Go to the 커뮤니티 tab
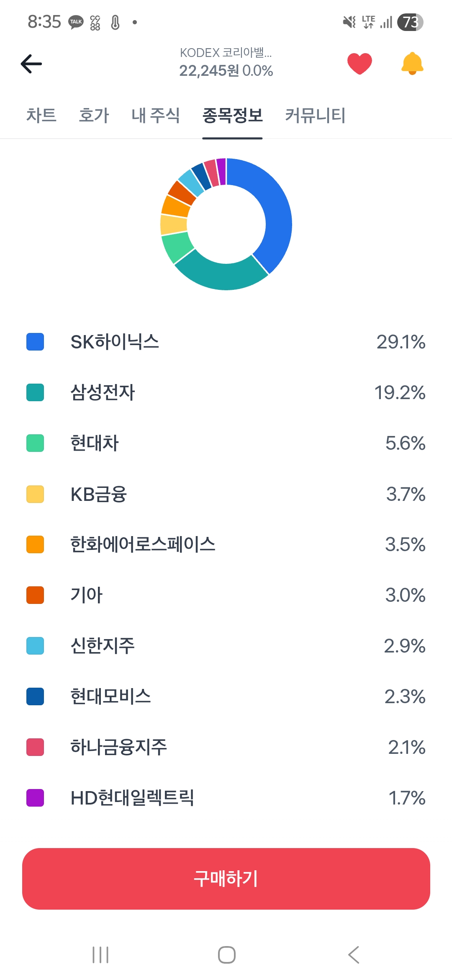 [x=315, y=115]
